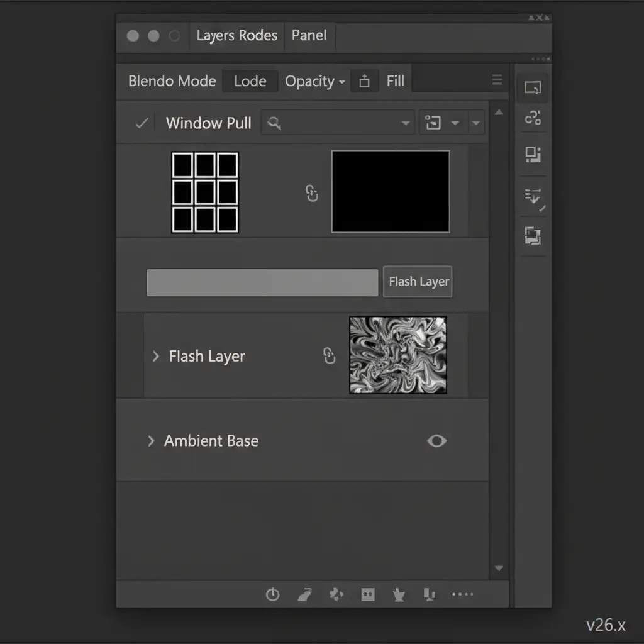Open the Opacity dropdown
The height and width of the screenshot is (644, 644).
[x=314, y=81]
